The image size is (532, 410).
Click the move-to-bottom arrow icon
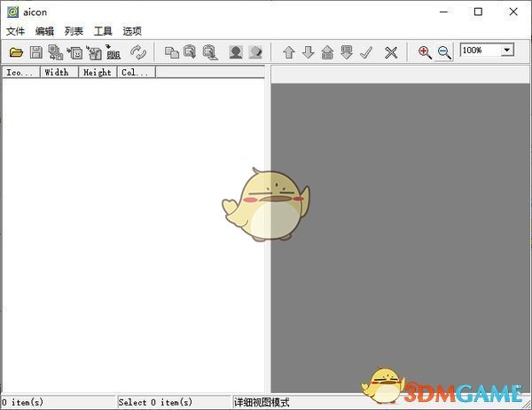click(347, 52)
